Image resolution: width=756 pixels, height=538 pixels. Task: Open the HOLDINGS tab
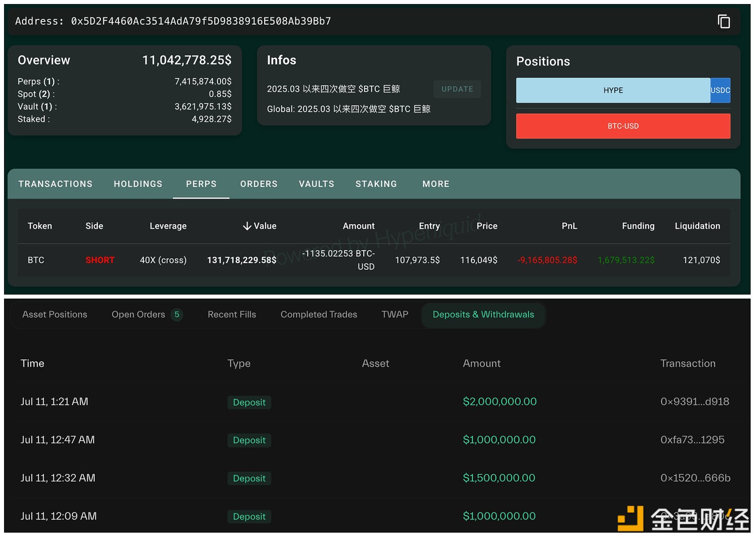[138, 184]
